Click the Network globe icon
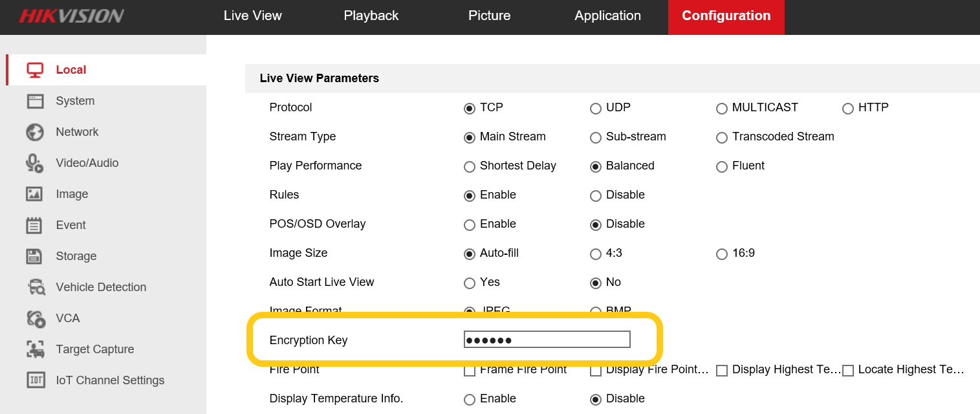The width and height of the screenshot is (980, 414). [35, 132]
